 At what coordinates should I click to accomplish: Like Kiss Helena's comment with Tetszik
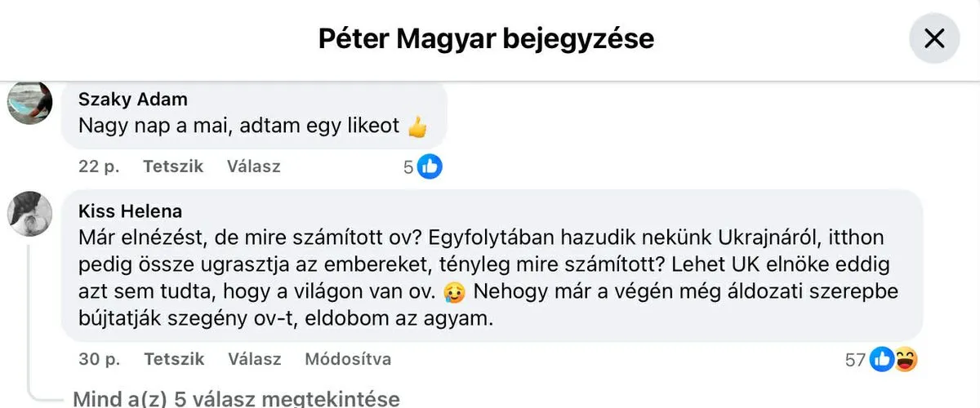(x=173, y=359)
